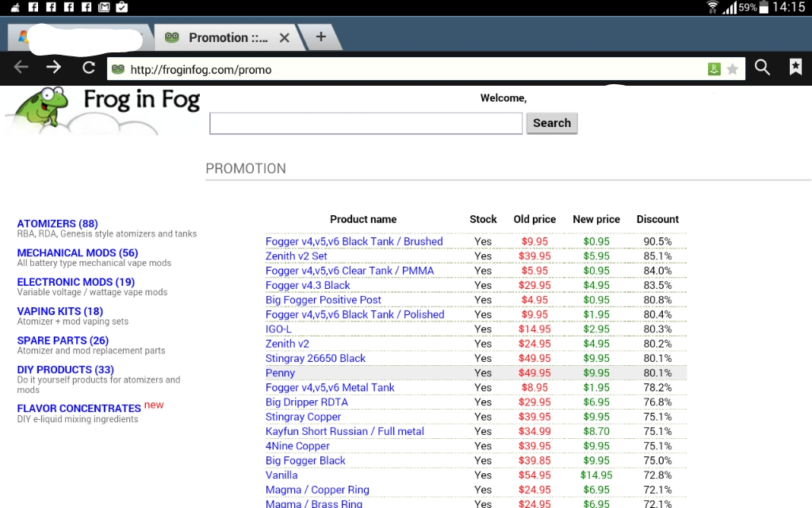Click the Frog in Fog logo
812x508 pixels.
pyautogui.click(x=103, y=110)
